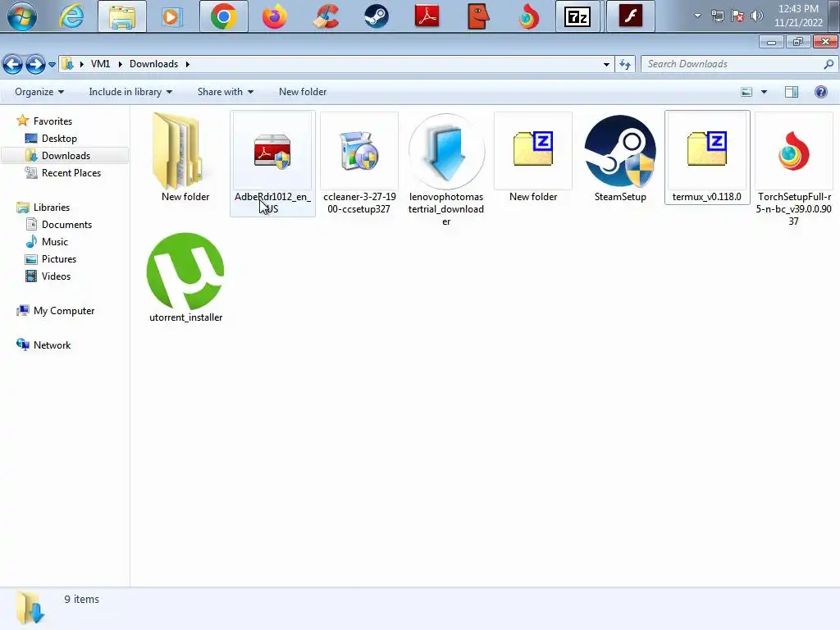The image size is (840, 630).
Task: Switch to 7-Zip on the taskbar
Action: click(577, 16)
